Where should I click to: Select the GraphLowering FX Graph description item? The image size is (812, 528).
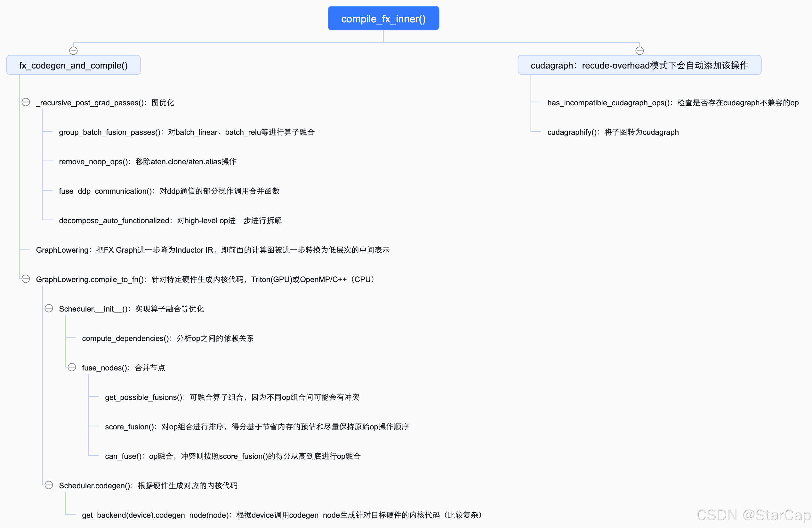point(212,250)
